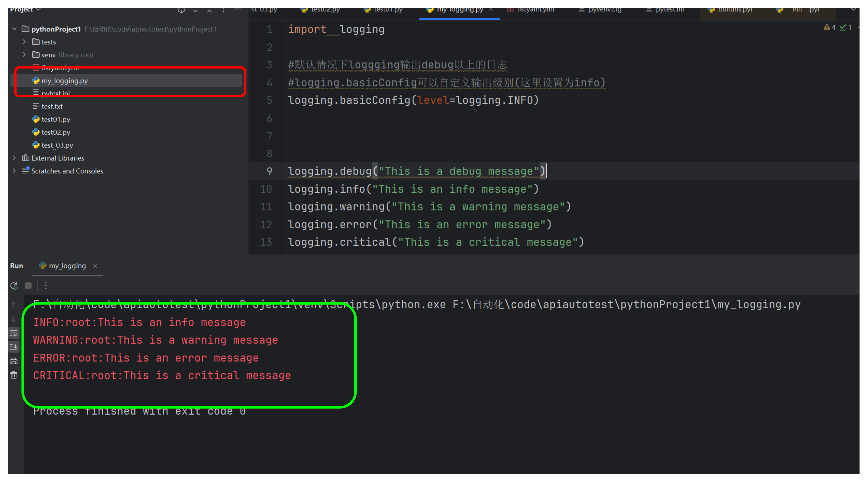Place cursor in logging.info line
This screenshot has width=868, height=482.
[413, 189]
